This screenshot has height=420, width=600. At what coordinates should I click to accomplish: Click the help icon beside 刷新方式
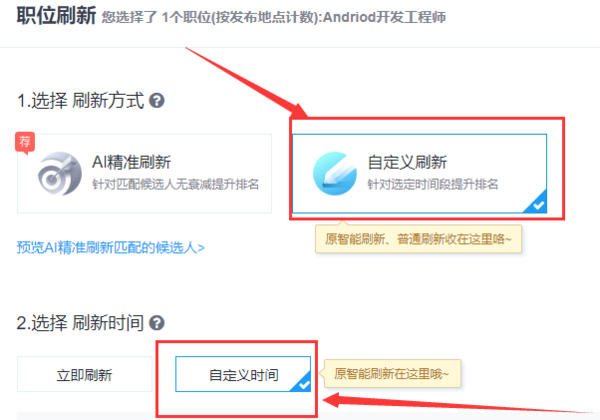(x=157, y=101)
